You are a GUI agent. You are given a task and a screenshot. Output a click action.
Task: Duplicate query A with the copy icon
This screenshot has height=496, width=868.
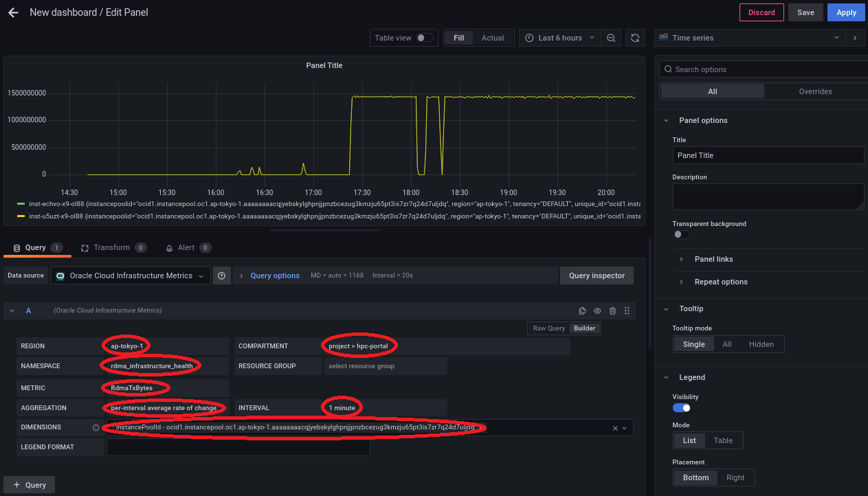point(582,311)
